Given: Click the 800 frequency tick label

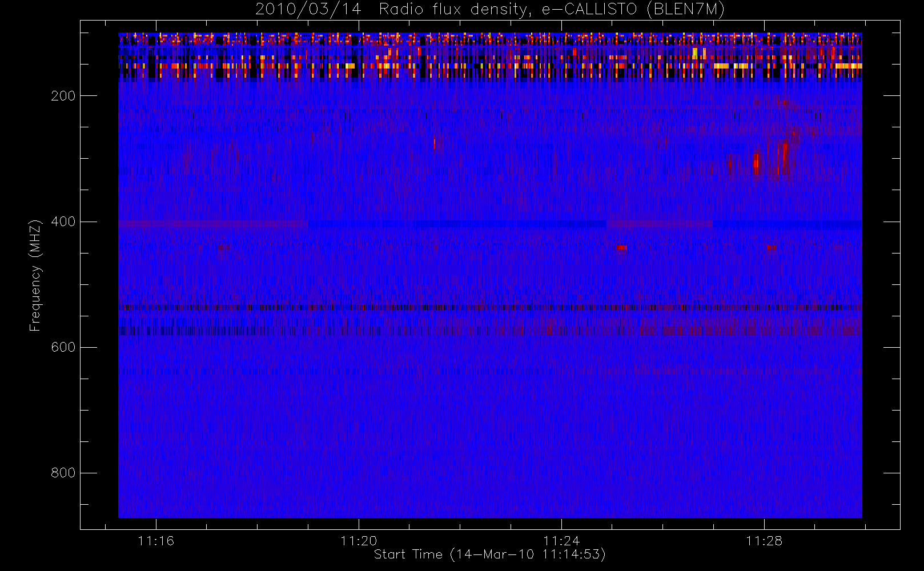Looking at the screenshot, I should coord(63,473).
